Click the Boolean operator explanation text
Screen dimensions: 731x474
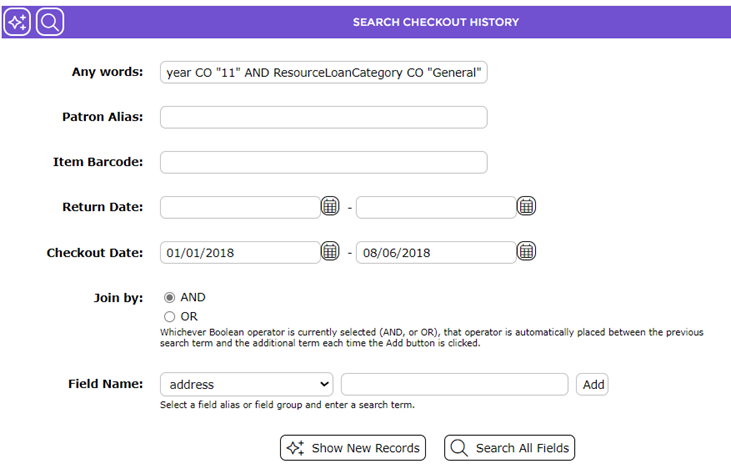(x=432, y=337)
